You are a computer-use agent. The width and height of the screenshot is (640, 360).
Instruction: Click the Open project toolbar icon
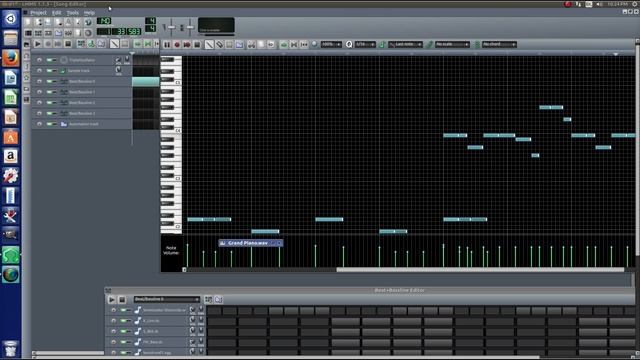click(x=48, y=22)
